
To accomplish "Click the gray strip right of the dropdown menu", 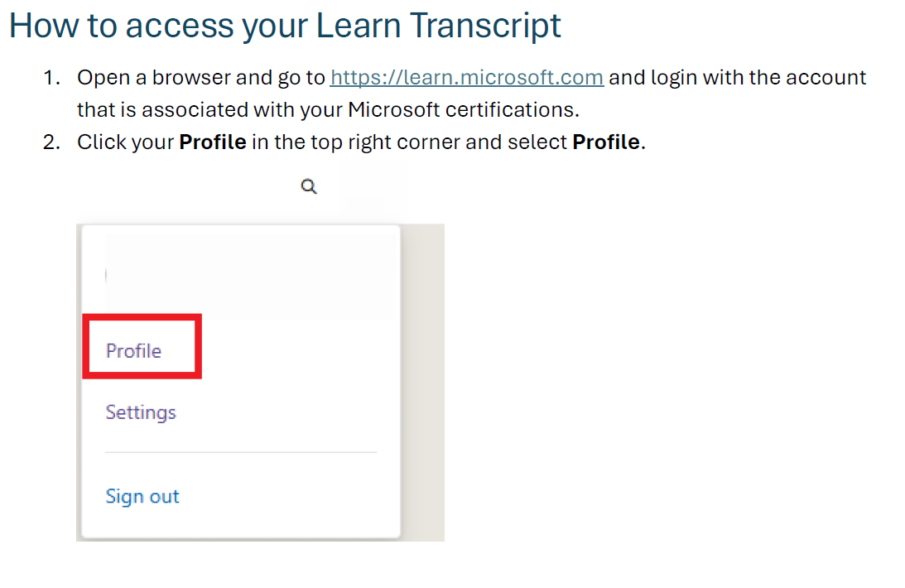I will [423, 381].
